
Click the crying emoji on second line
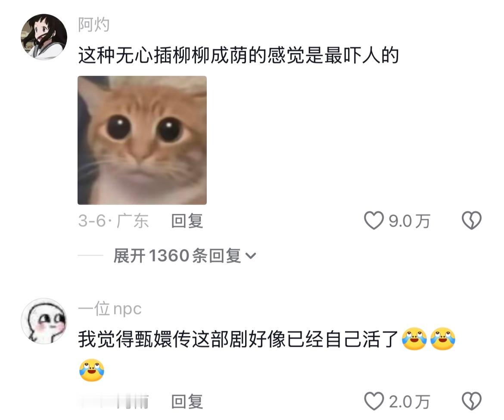point(92,370)
